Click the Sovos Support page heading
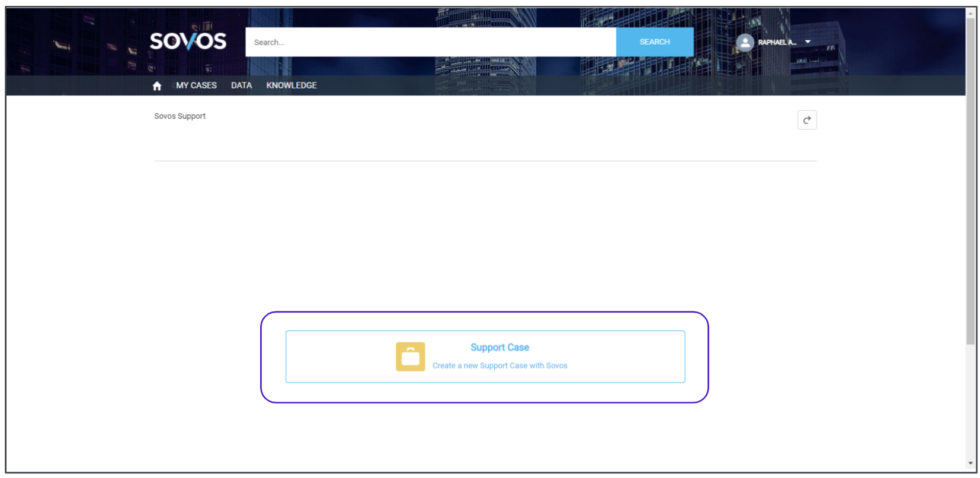The width and height of the screenshot is (980, 478). pos(180,116)
